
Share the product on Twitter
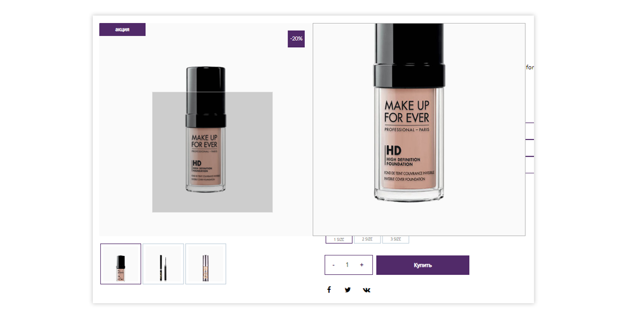[348, 290]
